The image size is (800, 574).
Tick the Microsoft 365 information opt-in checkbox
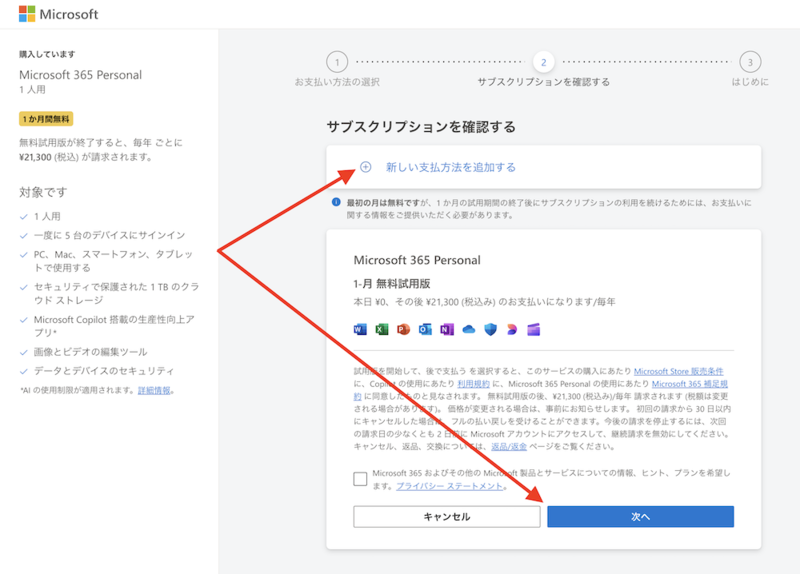[360, 479]
